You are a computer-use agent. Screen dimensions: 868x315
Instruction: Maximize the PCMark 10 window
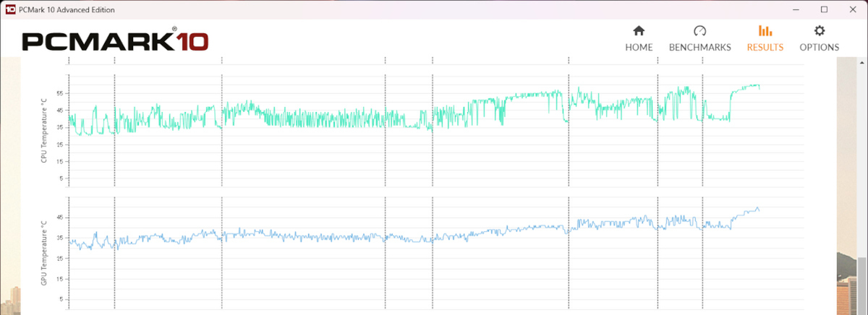[x=824, y=9]
